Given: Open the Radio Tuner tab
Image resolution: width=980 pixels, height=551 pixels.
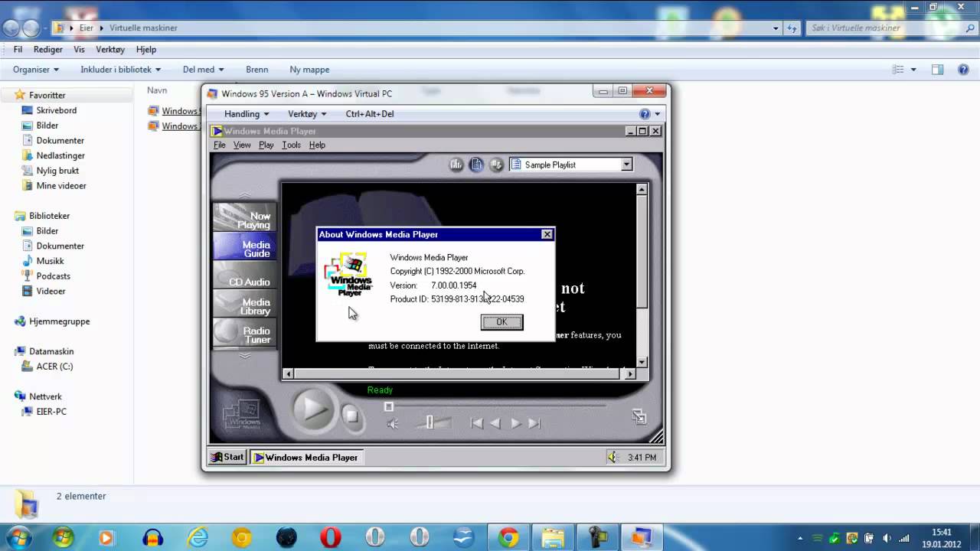Looking at the screenshot, I should pos(243,334).
